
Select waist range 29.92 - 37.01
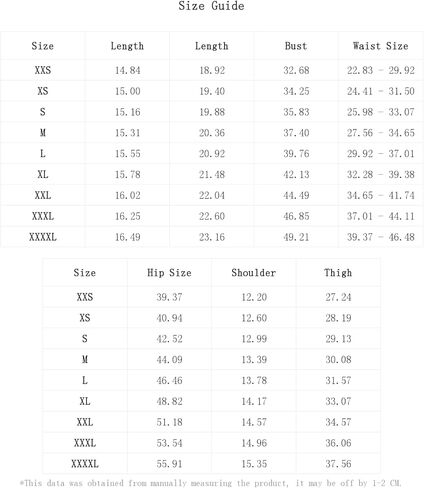(x=381, y=154)
